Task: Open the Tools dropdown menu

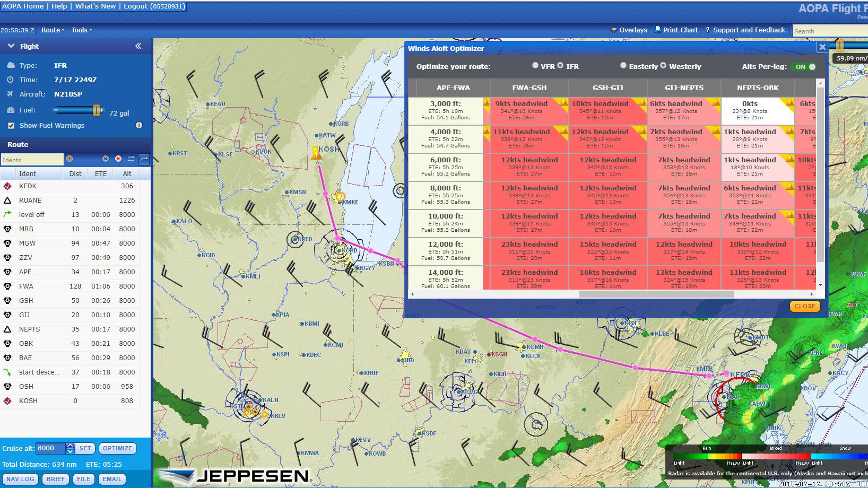Action: click(82, 30)
